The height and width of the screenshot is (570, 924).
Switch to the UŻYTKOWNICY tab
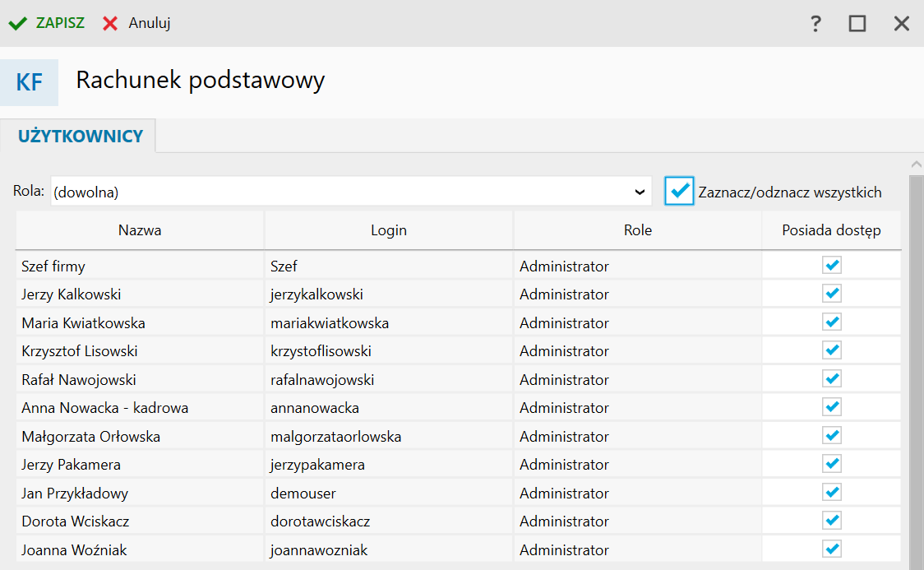(81, 137)
